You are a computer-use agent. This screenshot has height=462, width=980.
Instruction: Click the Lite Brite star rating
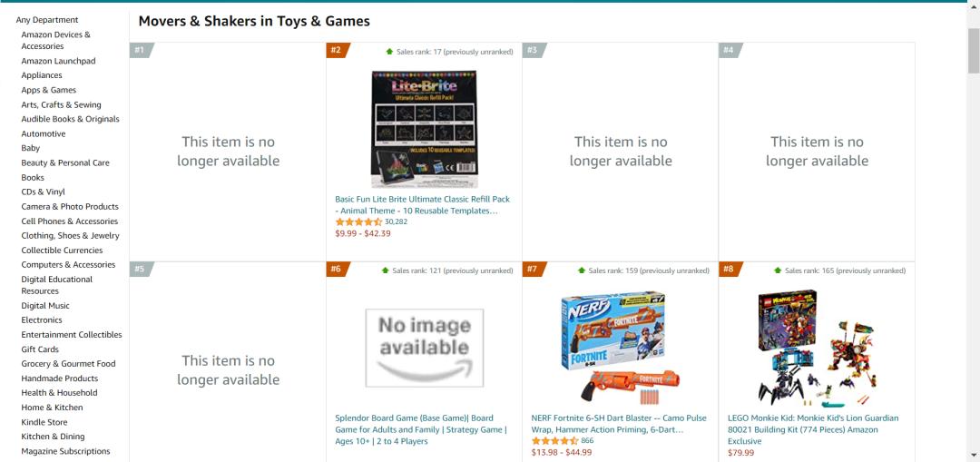[x=358, y=222]
